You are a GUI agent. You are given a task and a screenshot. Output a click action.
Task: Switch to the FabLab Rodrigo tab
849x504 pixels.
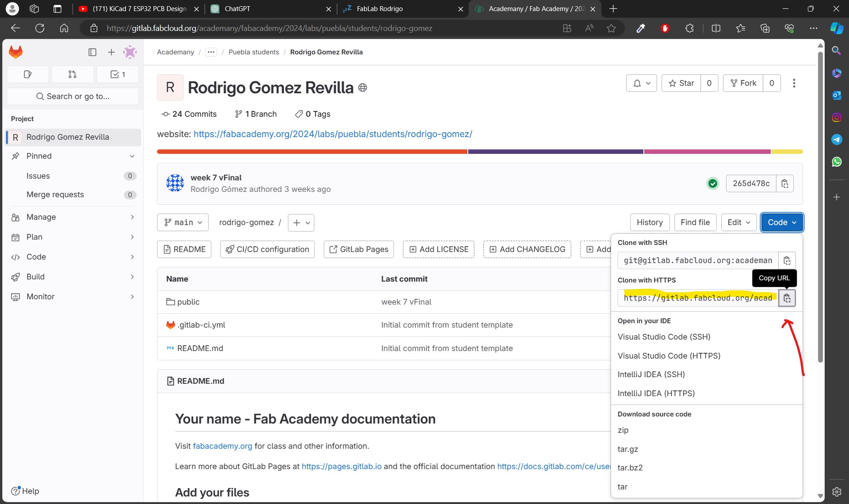403,9
